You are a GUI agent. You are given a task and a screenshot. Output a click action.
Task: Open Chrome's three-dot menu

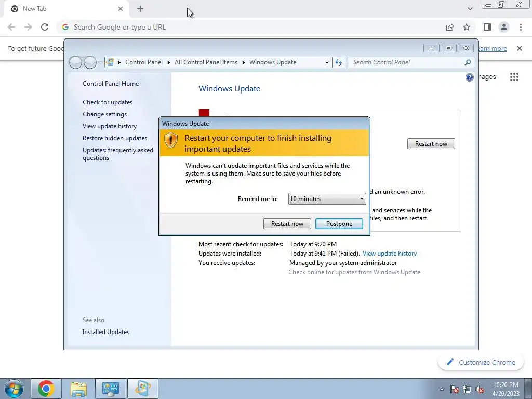(x=521, y=27)
